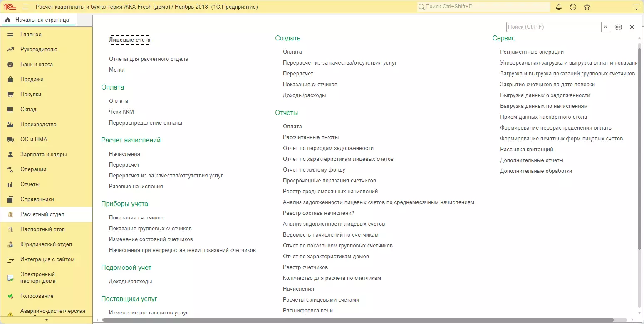Open Закрытие счетчиков по дате поверки

[x=547, y=85]
